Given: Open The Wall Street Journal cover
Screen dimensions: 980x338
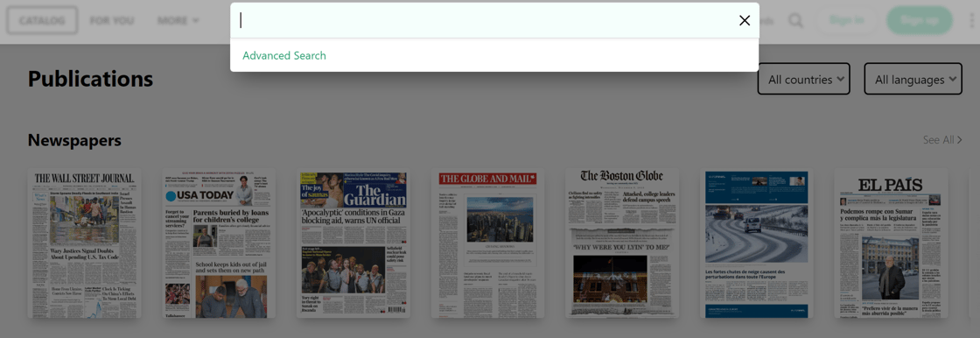Looking at the screenshot, I should [x=84, y=243].
